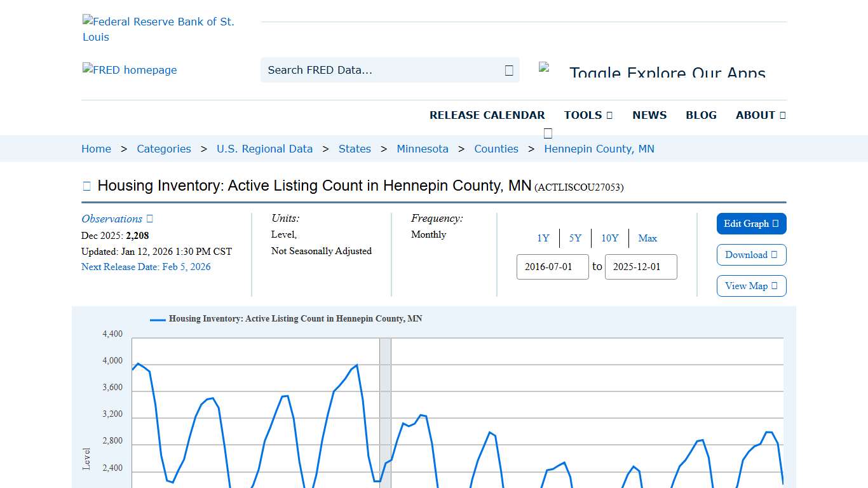Image resolution: width=868 pixels, height=488 pixels.
Task: Click the star icon next to the series title
Action: (x=86, y=185)
